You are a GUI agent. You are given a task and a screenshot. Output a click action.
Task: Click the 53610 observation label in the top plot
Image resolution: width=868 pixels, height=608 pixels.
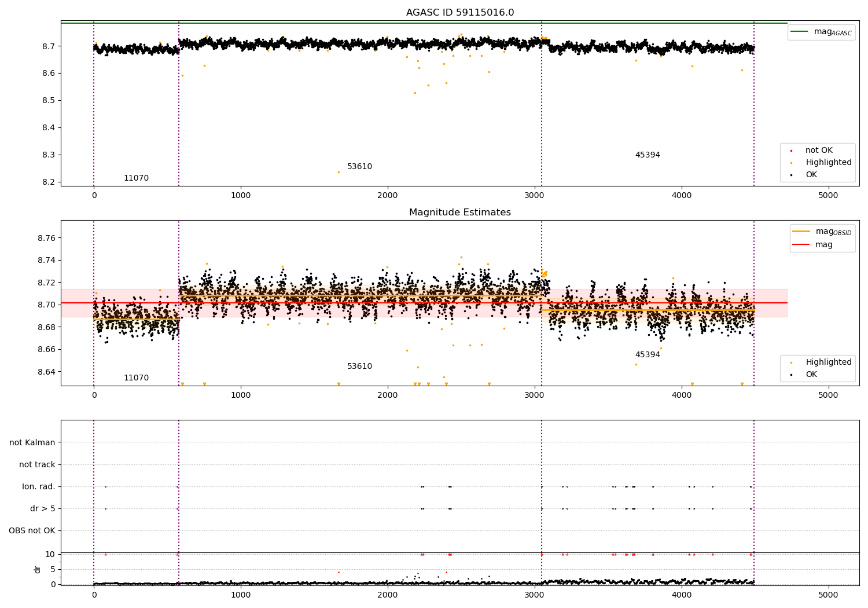click(359, 167)
